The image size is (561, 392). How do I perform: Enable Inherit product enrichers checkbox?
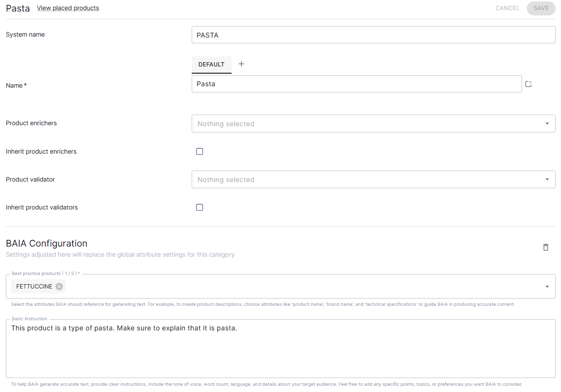199,152
